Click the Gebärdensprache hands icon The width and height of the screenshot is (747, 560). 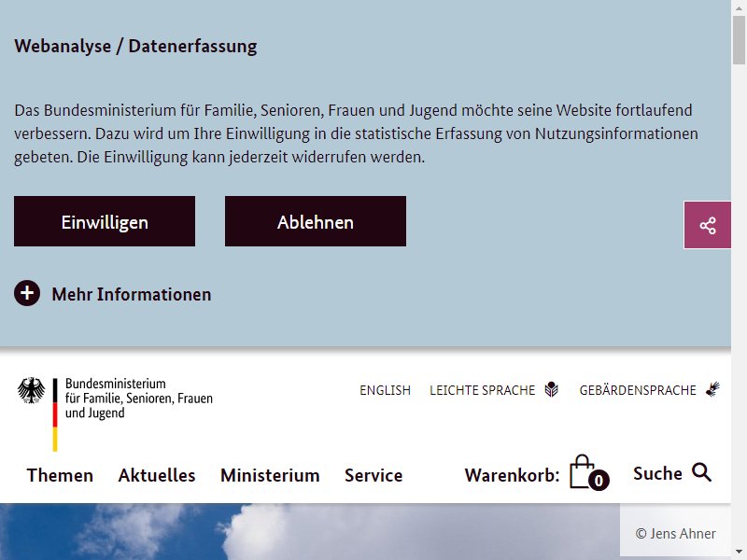[x=712, y=389]
